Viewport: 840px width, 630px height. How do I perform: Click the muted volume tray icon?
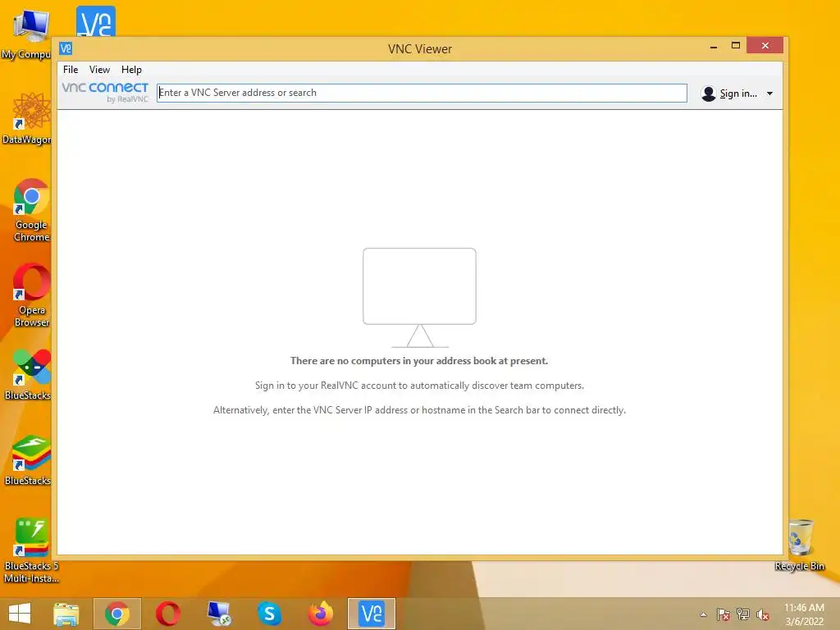click(x=763, y=614)
